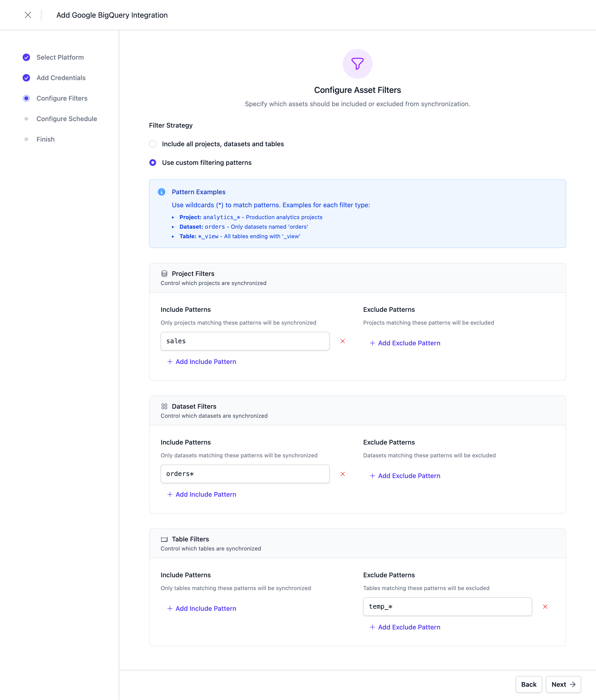The image size is (596, 700).
Task: Click the Dataset Filters grid icon
Action: (164, 406)
